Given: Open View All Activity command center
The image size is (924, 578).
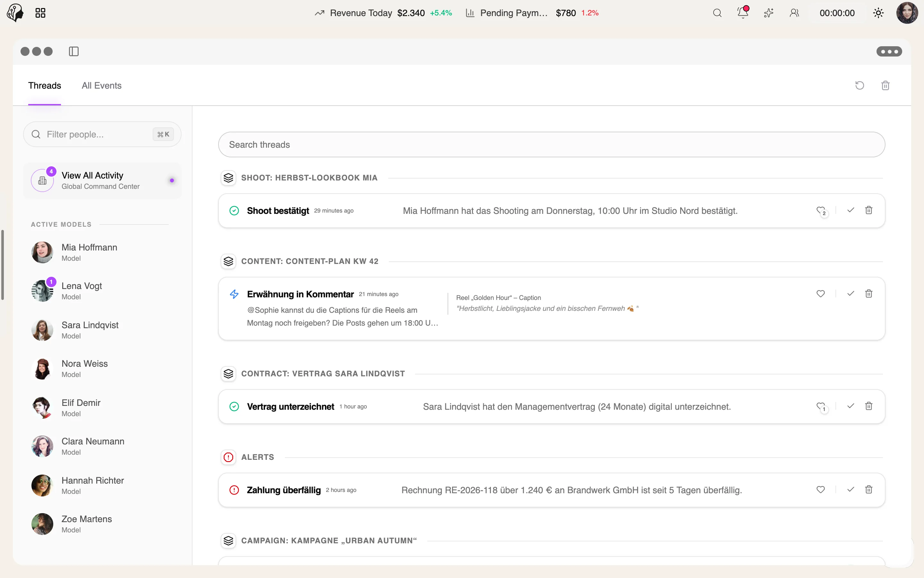Looking at the screenshot, I should 102,180.
